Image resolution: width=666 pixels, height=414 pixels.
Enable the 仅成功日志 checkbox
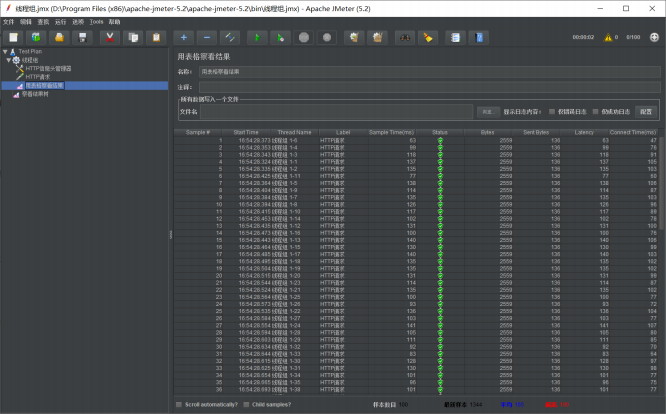pos(596,111)
